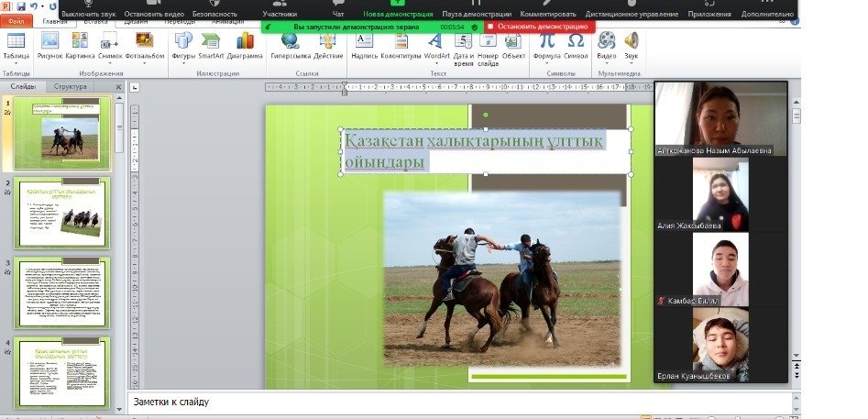Mute microphone with Выключить звук

coord(87,9)
